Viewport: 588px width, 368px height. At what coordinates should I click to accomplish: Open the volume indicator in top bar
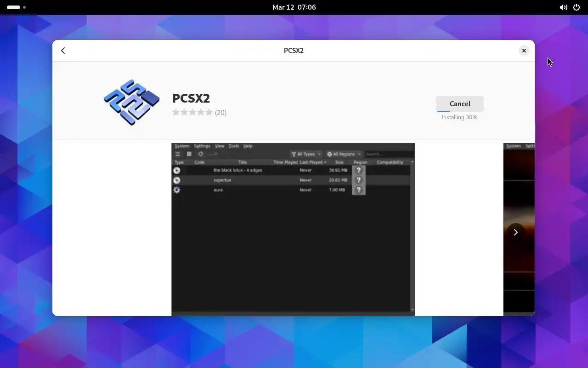[x=563, y=7]
